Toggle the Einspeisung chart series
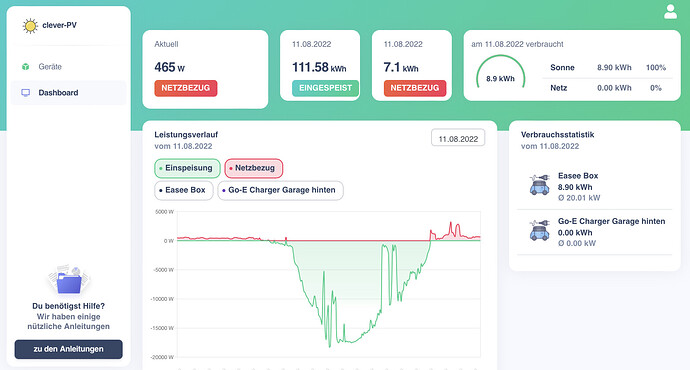 click(187, 168)
